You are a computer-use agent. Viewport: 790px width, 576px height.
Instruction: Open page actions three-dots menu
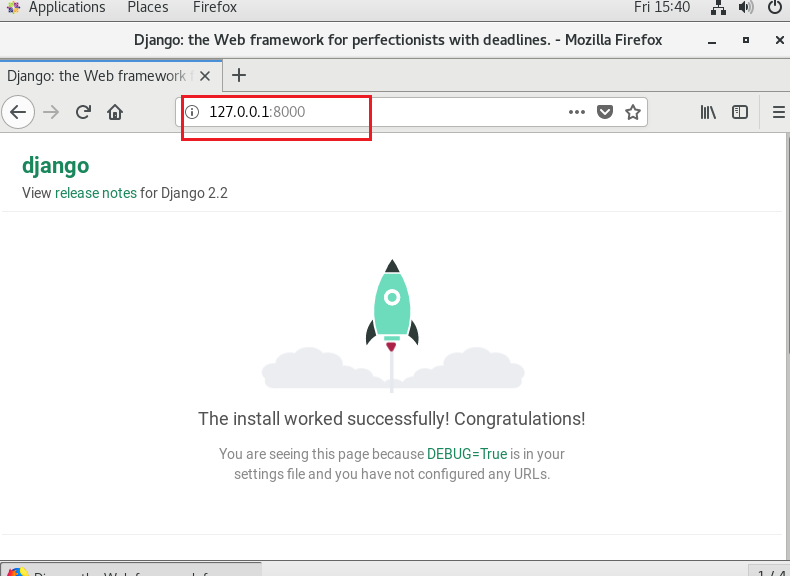tap(576, 112)
